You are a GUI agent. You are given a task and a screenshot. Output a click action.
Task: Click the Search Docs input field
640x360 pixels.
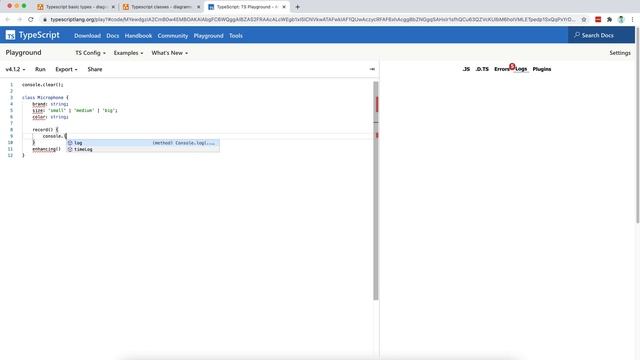point(601,36)
